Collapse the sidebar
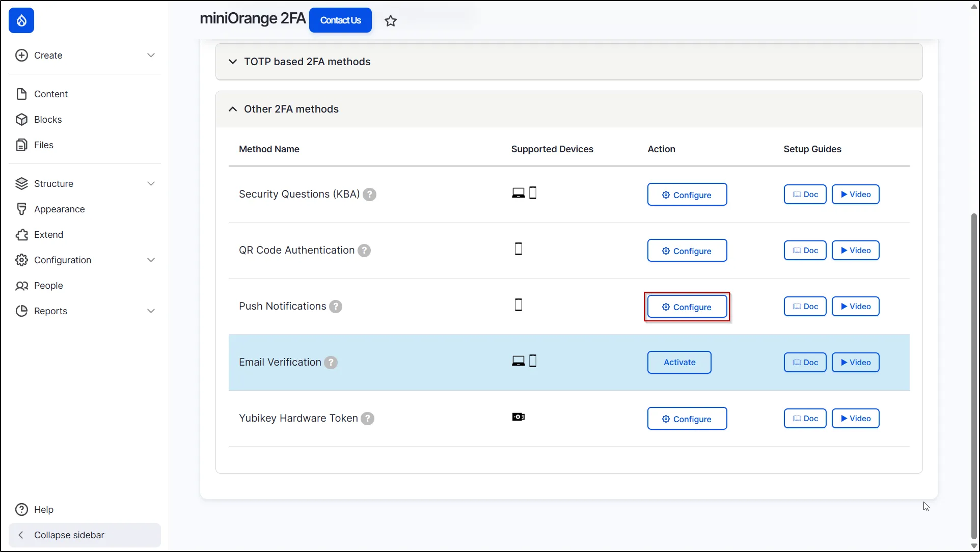 pyautogui.click(x=85, y=535)
